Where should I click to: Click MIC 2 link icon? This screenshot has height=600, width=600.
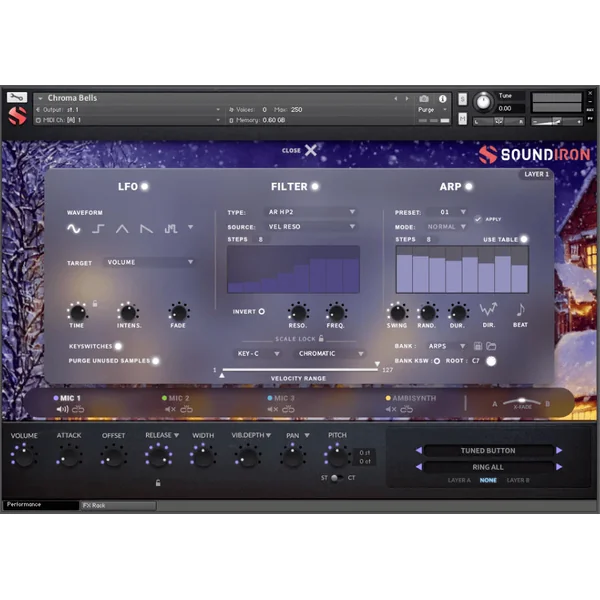click(x=186, y=409)
